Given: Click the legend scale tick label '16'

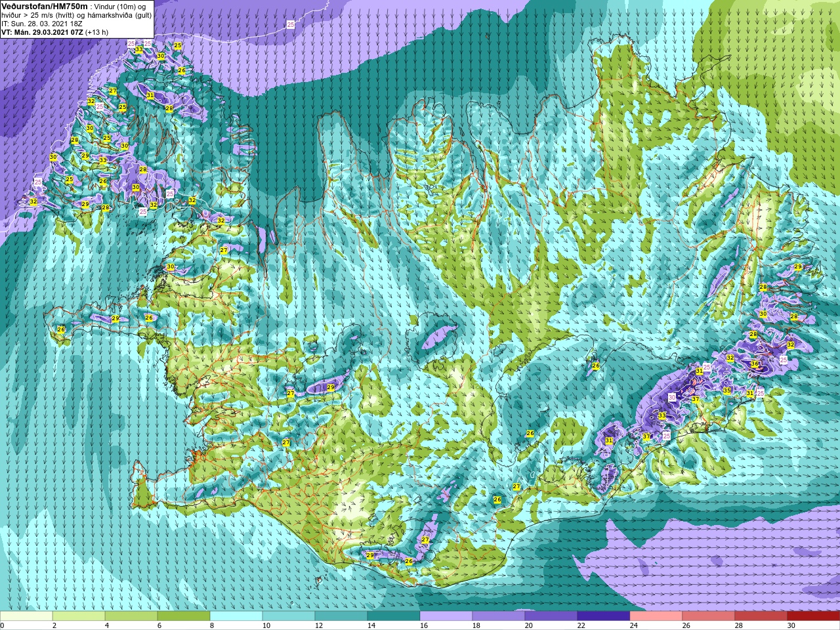Looking at the screenshot, I should [424, 625].
